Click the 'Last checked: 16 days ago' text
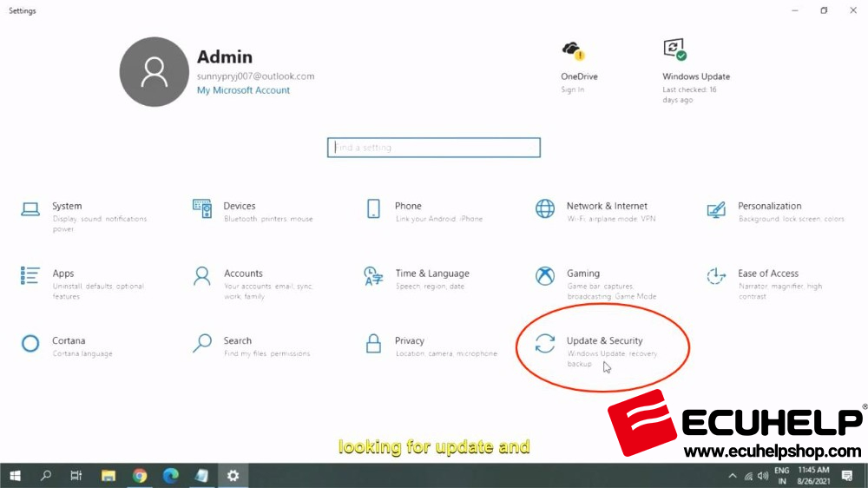This screenshot has height=488, width=868. pos(689,95)
